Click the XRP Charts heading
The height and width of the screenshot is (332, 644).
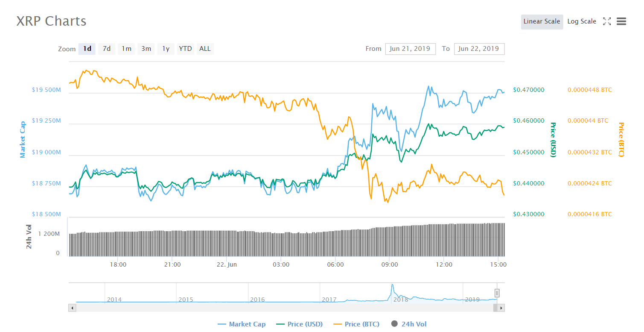(x=51, y=21)
